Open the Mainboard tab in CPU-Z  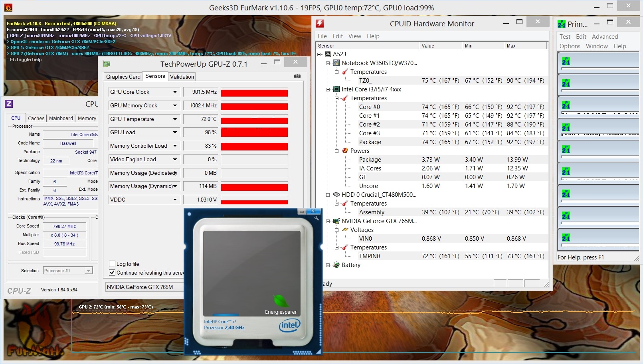pos(61,118)
